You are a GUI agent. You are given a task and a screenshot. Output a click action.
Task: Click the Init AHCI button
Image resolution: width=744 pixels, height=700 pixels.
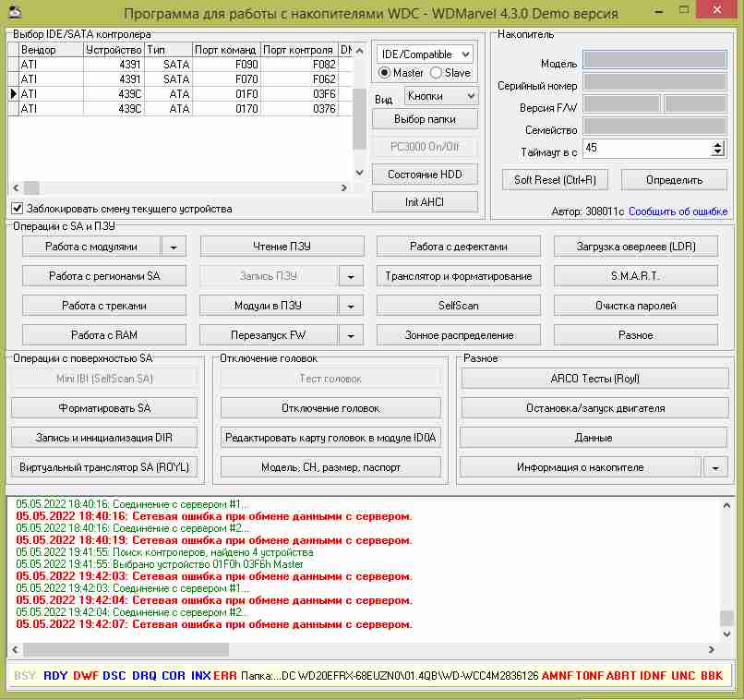tap(425, 201)
